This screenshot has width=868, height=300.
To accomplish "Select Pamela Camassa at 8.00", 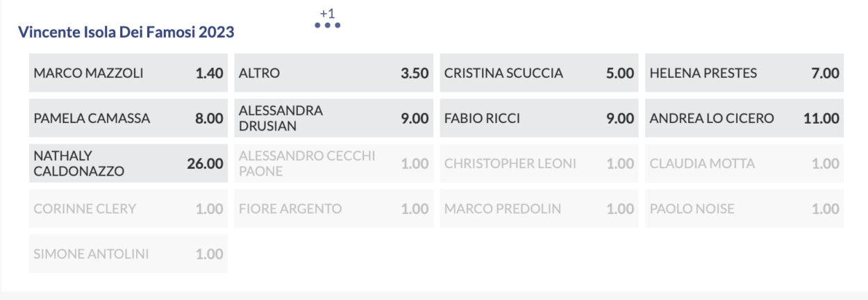I will click(128, 118).
